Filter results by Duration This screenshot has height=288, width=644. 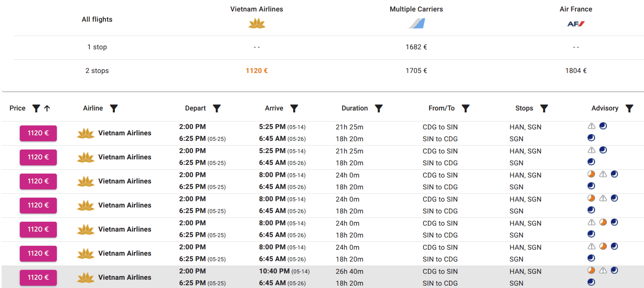click(379, 108)
